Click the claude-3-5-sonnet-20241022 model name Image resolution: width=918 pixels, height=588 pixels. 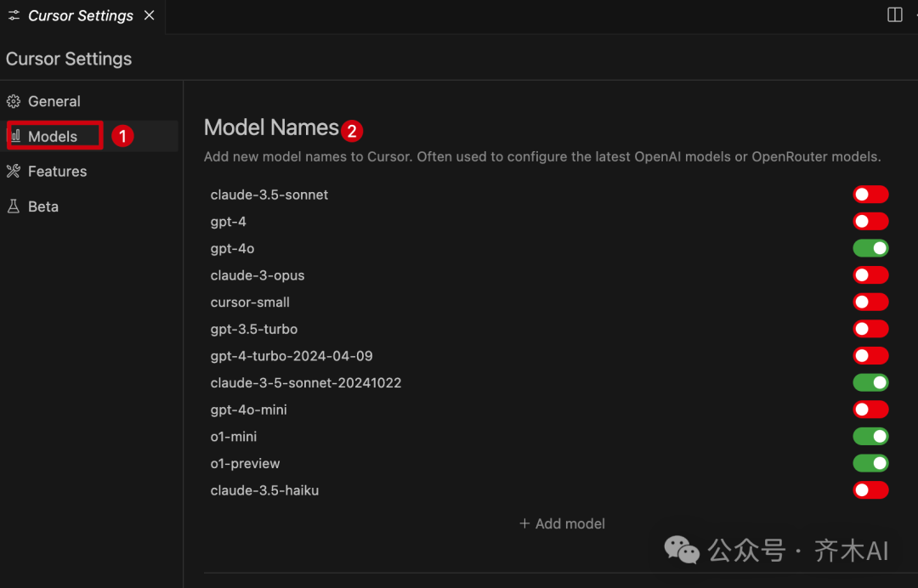[306, 383]
